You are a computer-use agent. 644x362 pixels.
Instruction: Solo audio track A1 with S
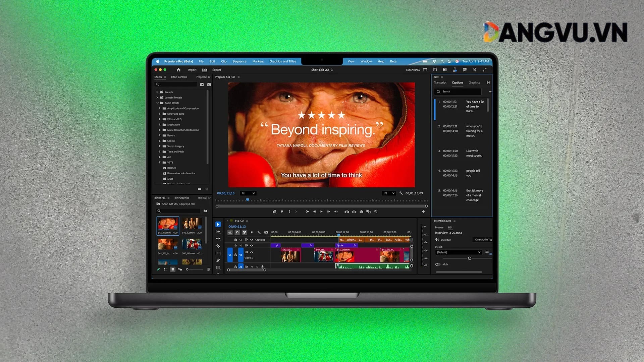click(257, 267)
